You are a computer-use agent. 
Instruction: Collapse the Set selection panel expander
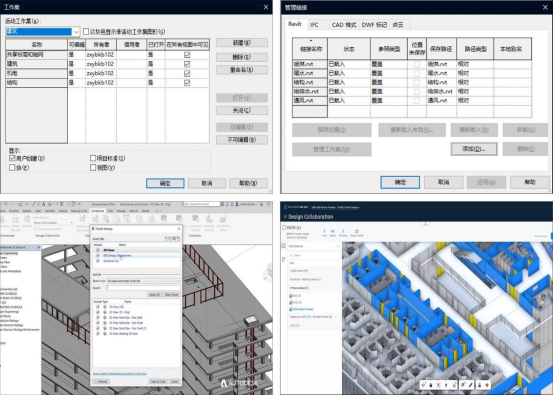click(x=338, y=246)
